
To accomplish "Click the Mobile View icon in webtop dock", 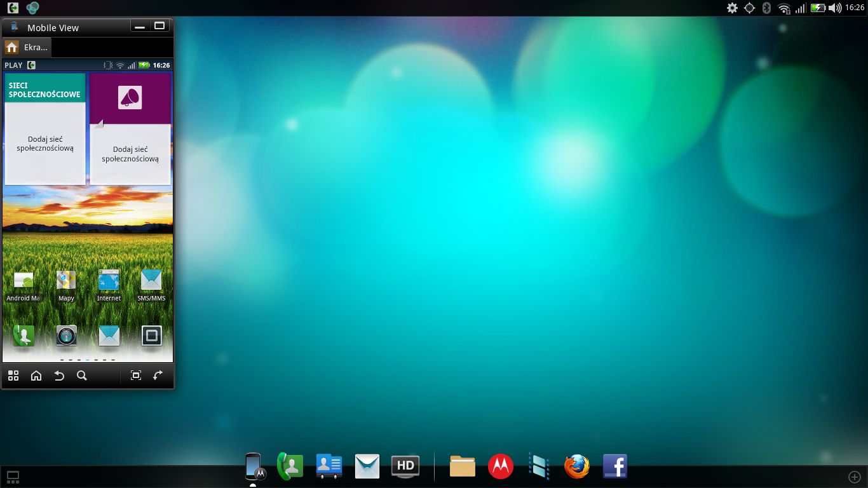I will [x=254, y=466].
